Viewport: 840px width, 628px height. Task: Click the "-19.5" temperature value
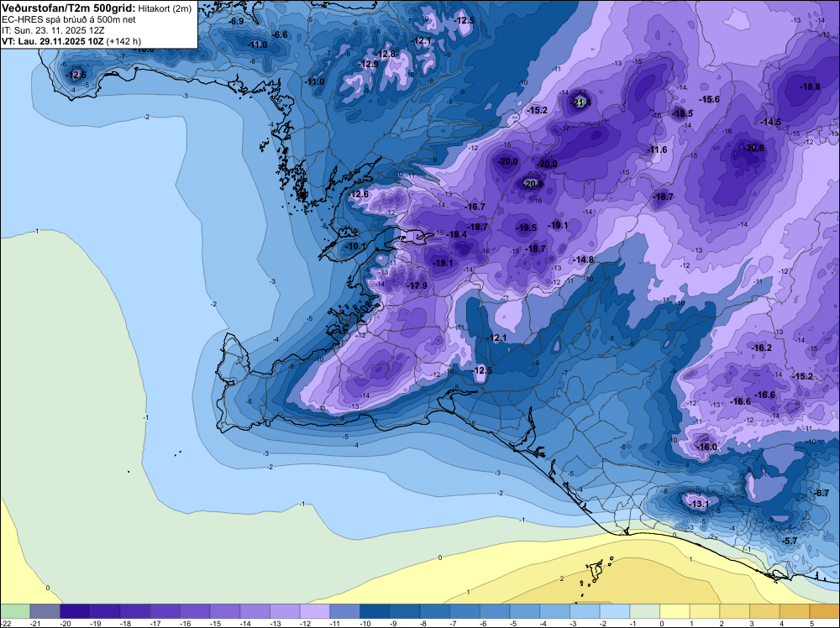(x=526, y=228)
